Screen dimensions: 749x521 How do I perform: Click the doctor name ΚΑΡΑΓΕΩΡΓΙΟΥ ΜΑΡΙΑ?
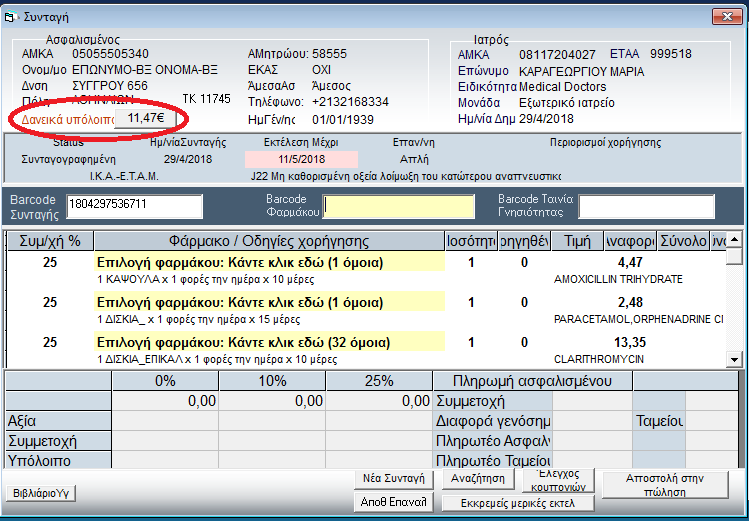[x=582, y=72]
